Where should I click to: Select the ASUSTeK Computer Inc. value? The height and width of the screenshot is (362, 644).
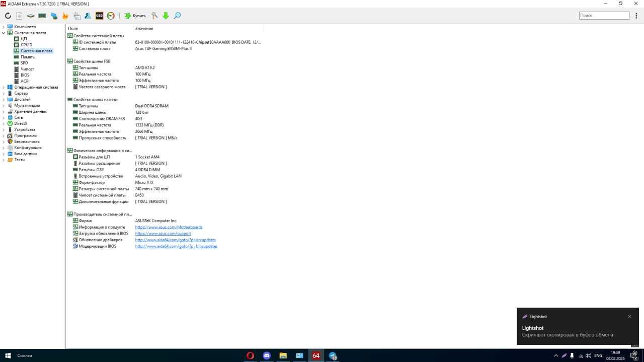pos(156,221)
